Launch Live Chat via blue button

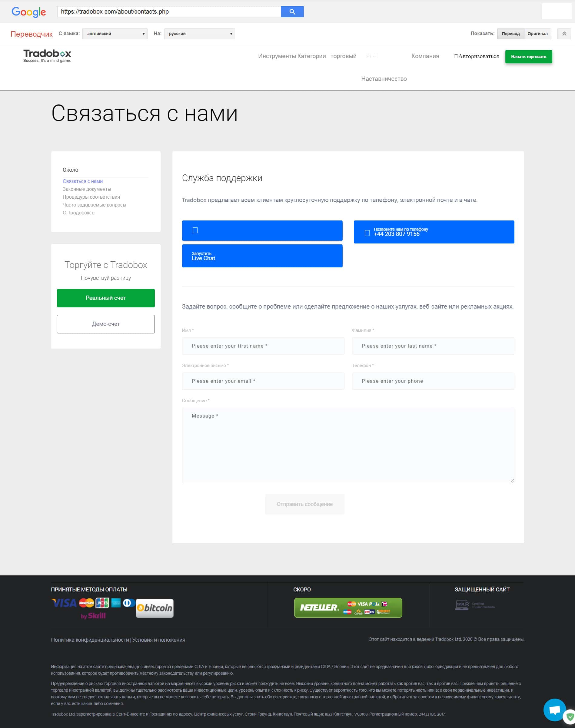pyautogui.click(x=262, y=256)
